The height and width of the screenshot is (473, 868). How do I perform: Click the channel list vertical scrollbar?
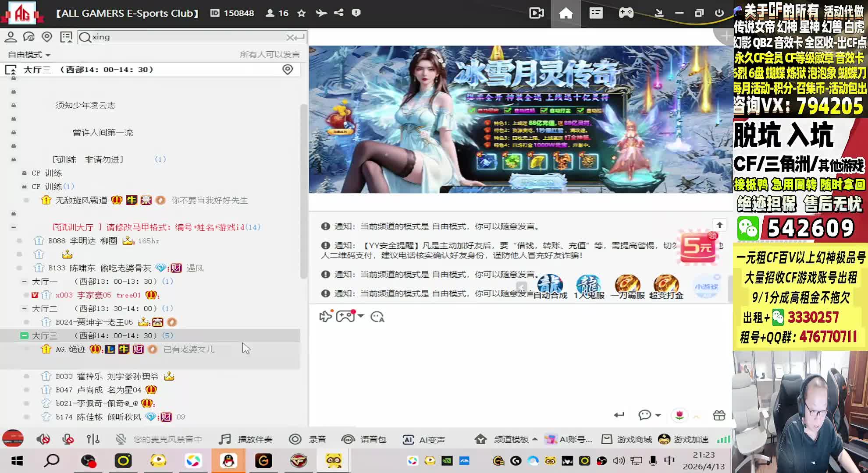[303, 191]
